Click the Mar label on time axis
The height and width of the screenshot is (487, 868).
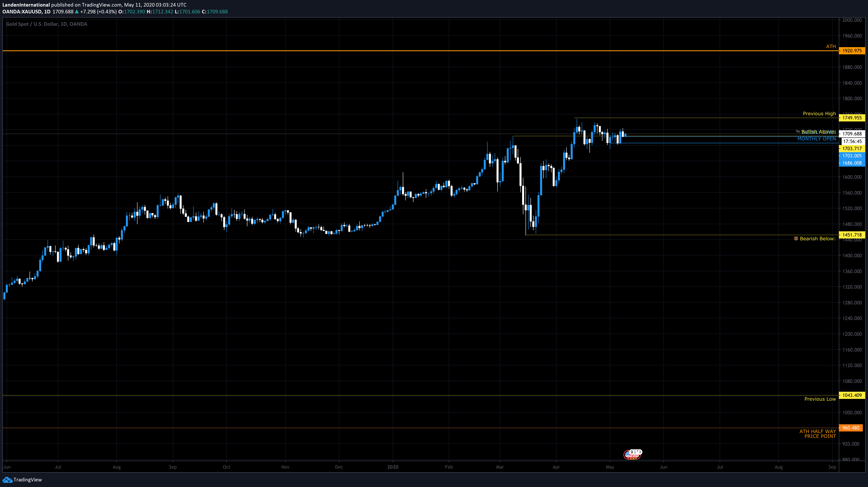(500, 467)
